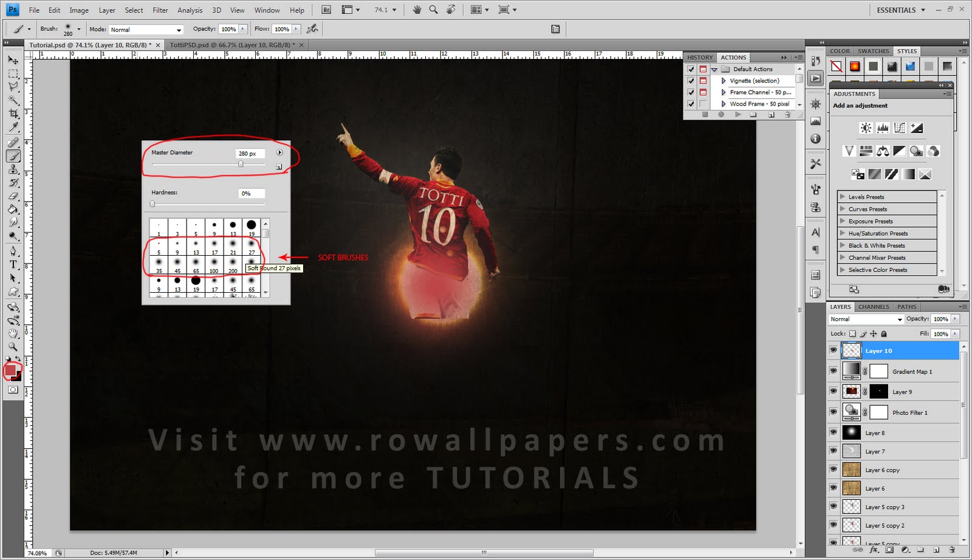Toggle dialog box for Wood Frame action
This screenshot has width=972, height=560.
coord(703,104)
